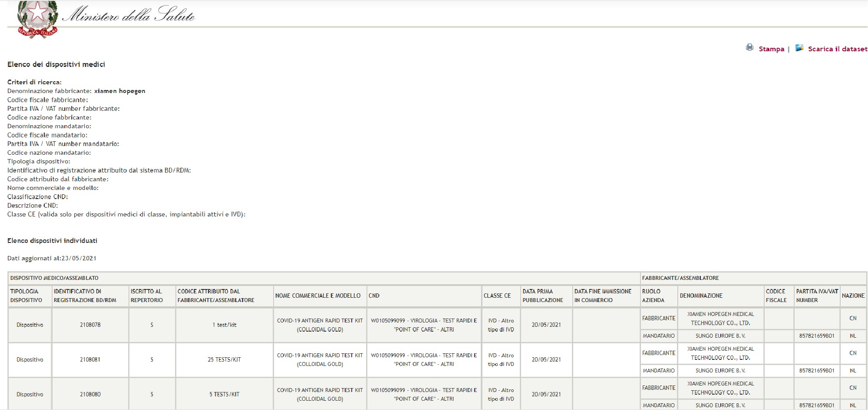Click the DATA PRIMA PUBBLICAZIONE header
Image resolution: width=868 pixels, height=412 pixels.
[x=546, y=296]
